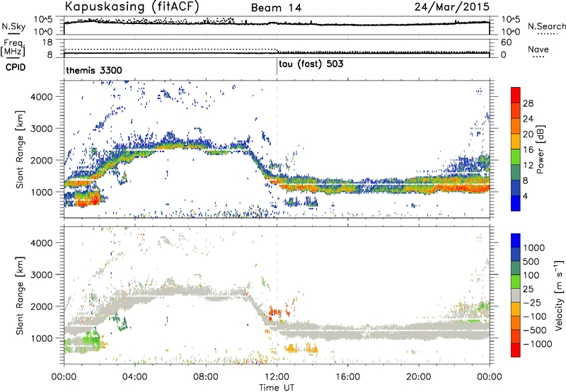Pick Power colorbar segment between 8 and 12

[x=516, y=173]
